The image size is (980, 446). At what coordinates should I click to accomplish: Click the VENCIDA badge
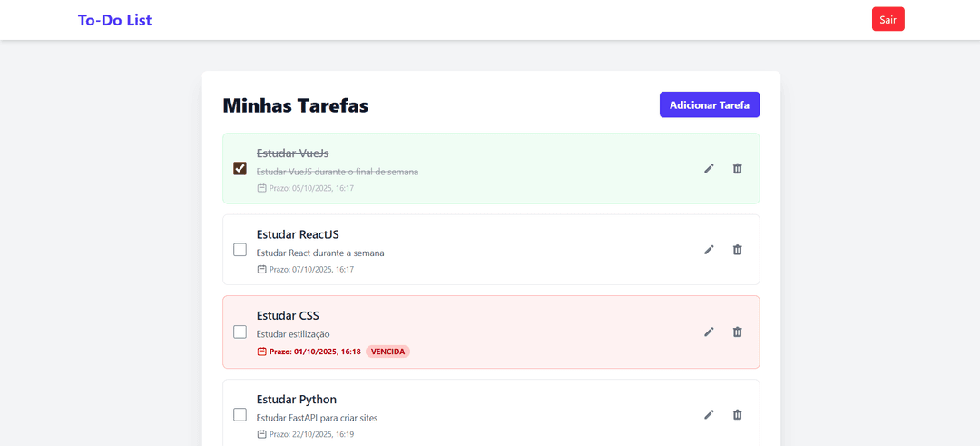click(x=387, y=352)
